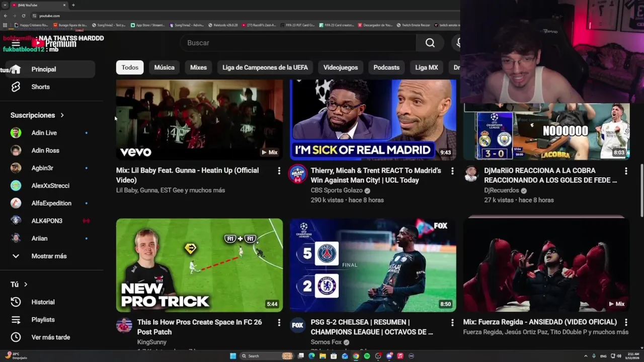Viewport: 644px width, 362px height.
Task: Open DjRecuerdos channel avatar
Action: coord(471,174)
